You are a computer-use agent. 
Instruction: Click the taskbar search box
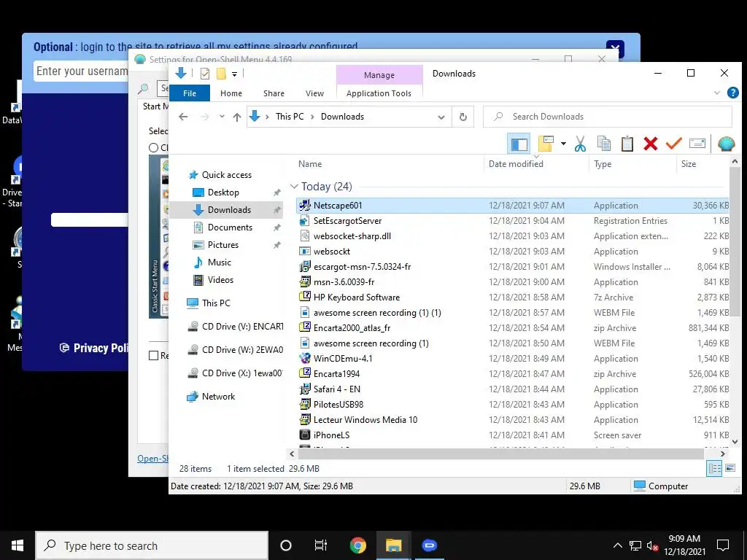(x=152, y=545)
